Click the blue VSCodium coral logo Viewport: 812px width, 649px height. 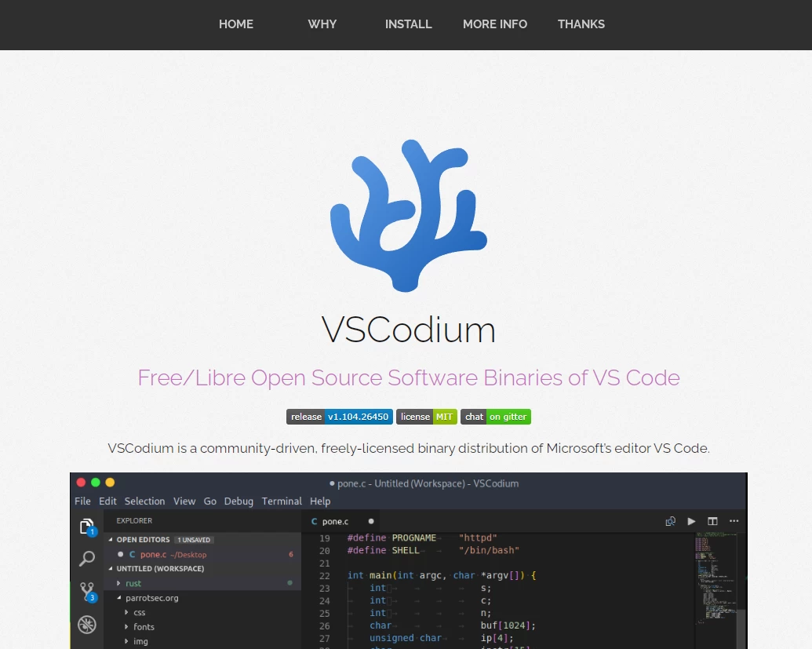[409, 216]
